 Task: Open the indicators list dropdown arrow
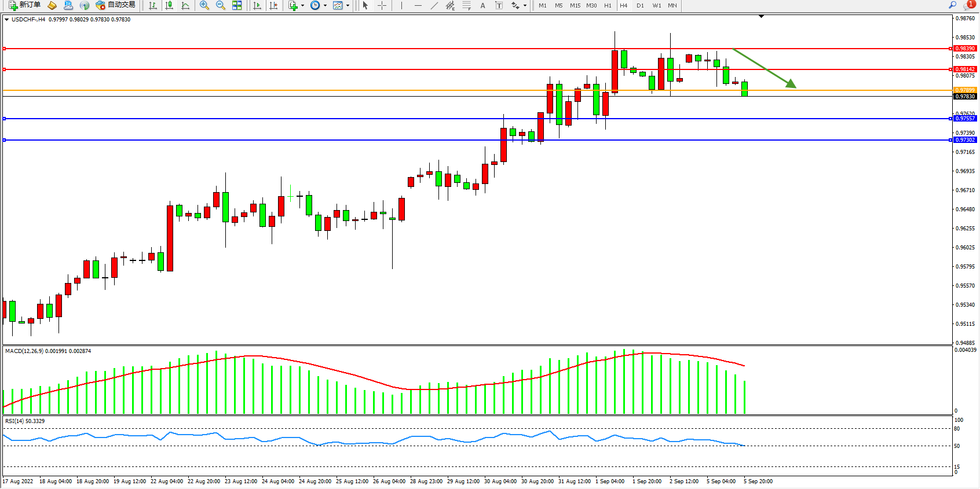(302, 6)
